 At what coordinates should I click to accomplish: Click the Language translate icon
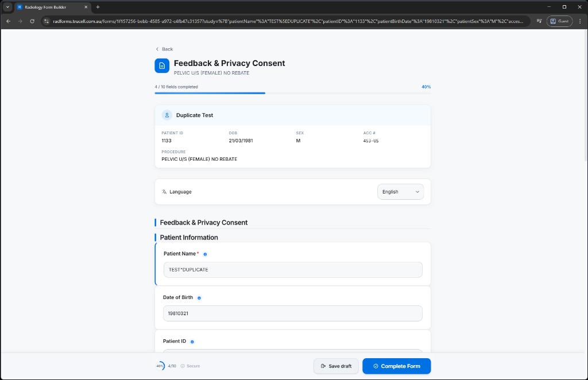pos(164,192)
